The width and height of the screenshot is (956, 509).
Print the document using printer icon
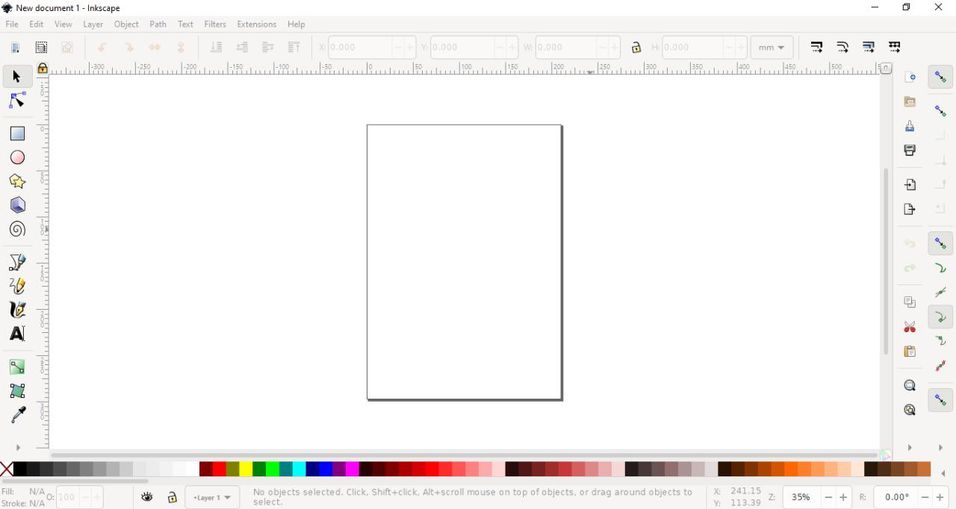tap(910, 150)
